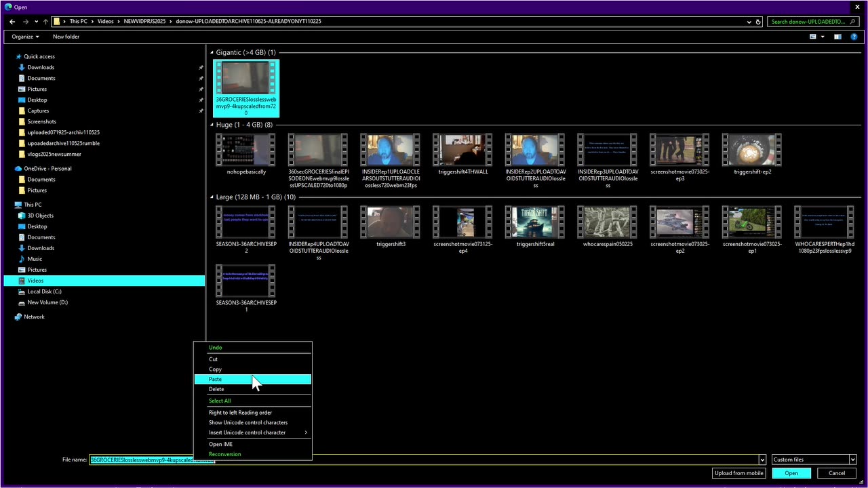Expand address bar history dropdown
The width and height of the screenshot is (868, 488).
coord(747,22)
